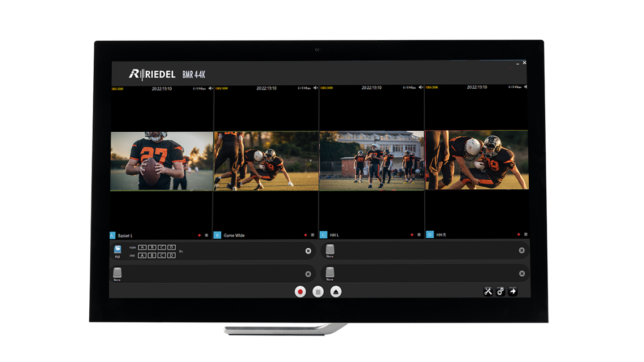
Task: Open settings with the gears icon
Action: click(x=501, y=291)
